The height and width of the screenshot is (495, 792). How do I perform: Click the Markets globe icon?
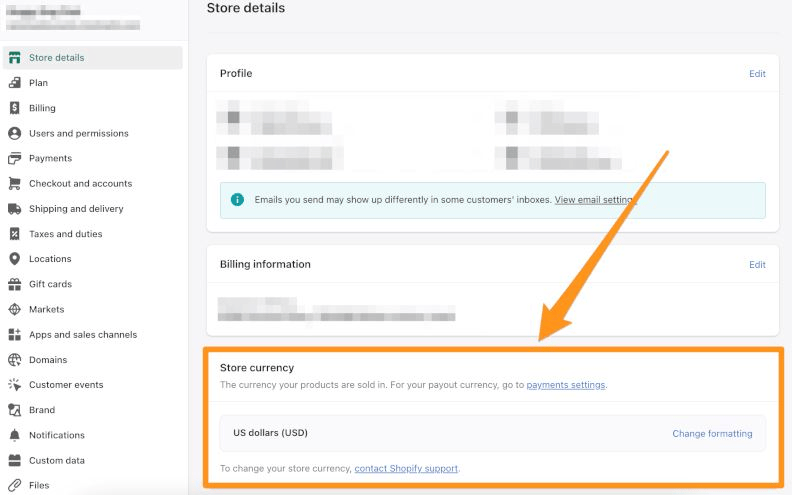[x=15, y=309]
